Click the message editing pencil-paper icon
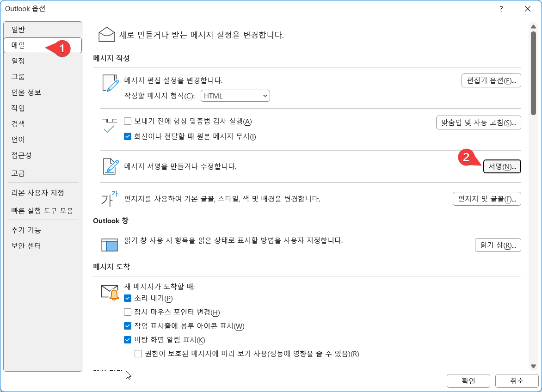Viewport: 542px width, 392px height. 110,83
